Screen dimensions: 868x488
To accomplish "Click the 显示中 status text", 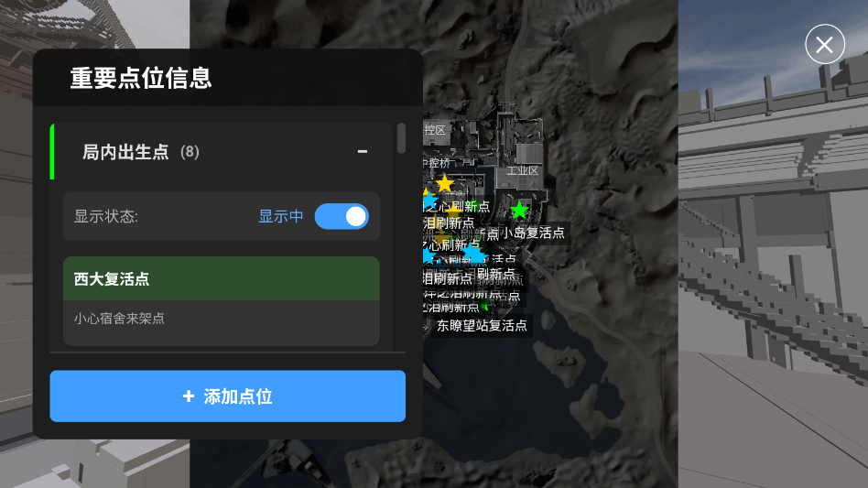I will (x=281, y=216).
